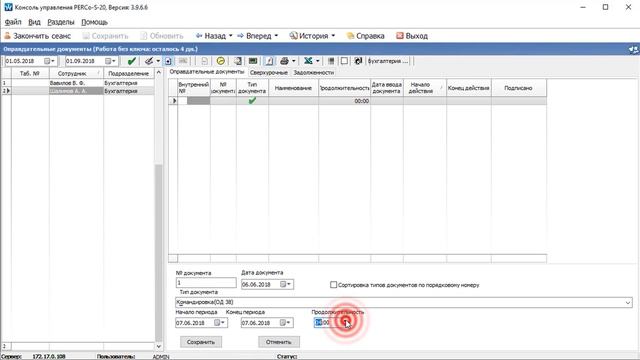This screenshot has width=640, height=360.
Task: Click the dark green panel toolbar icon
Action: point(253,61)
